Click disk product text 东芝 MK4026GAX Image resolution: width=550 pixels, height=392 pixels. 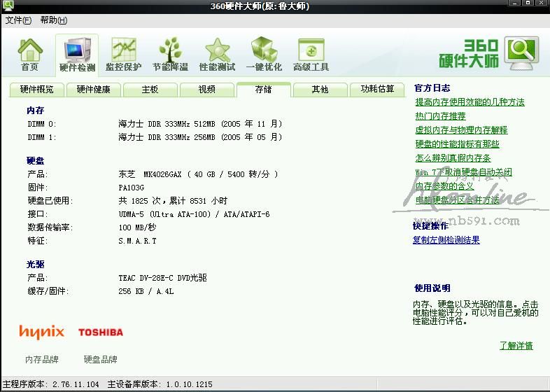coord(198,174)
